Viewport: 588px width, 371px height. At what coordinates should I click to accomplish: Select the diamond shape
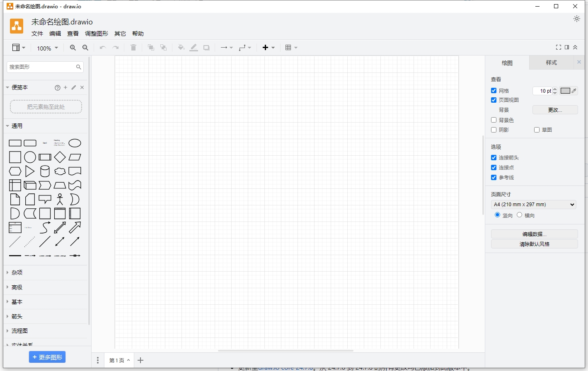(x=60, y=157)
